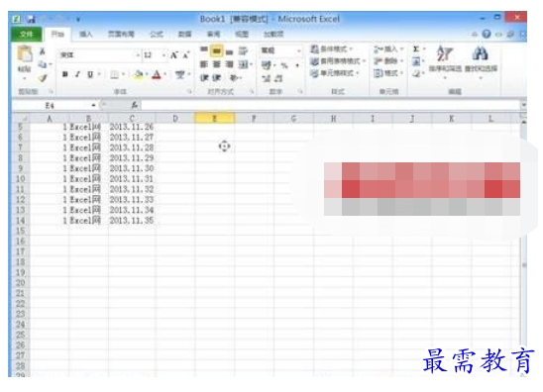Viewport: 543px width, 392px height.
Task: Open the Fill down tool
Action: (x=416, y=61)
